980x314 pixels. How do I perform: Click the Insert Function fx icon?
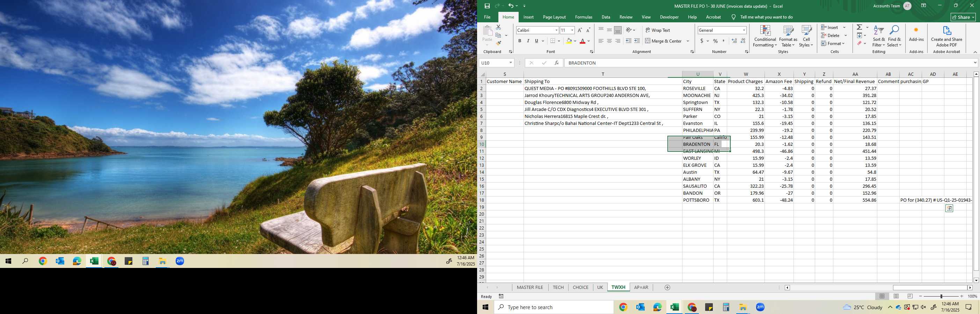557,63
